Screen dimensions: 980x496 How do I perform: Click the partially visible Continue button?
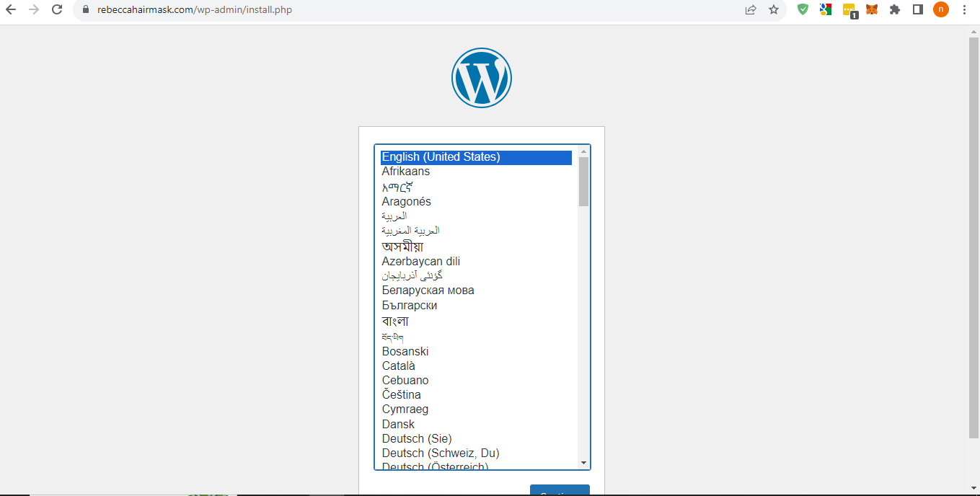[x=560, y=490]
